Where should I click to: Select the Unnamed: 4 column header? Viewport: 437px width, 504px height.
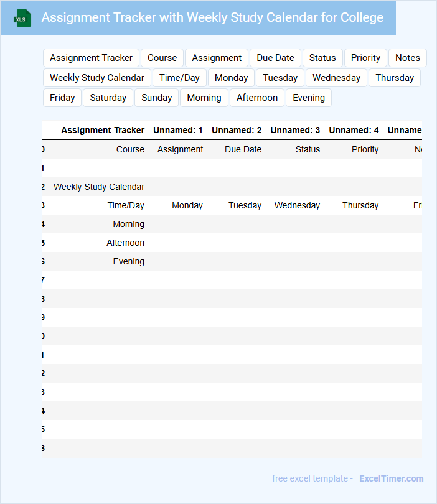coord(354,130)
